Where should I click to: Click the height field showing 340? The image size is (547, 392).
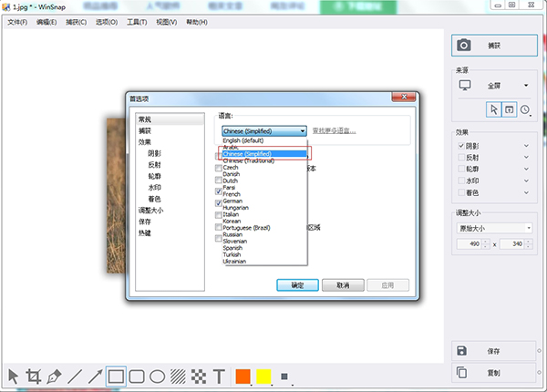pos(512,243)
